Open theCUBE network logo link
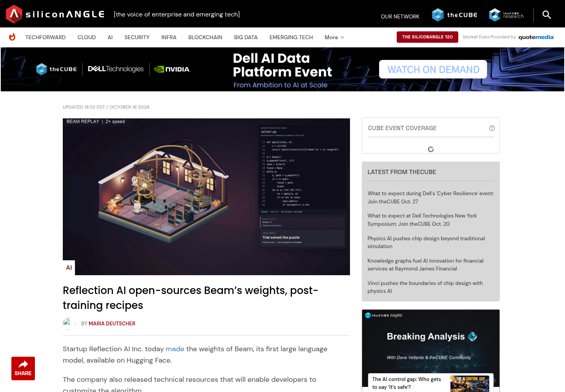The height and width of the screenshot is (392, 565). (x=455, y=15)
